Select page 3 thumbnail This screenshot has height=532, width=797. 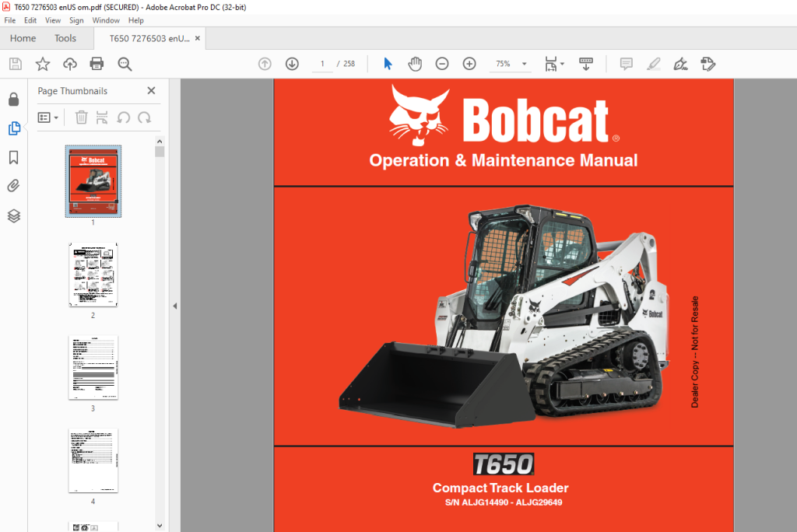click(93, 367)
